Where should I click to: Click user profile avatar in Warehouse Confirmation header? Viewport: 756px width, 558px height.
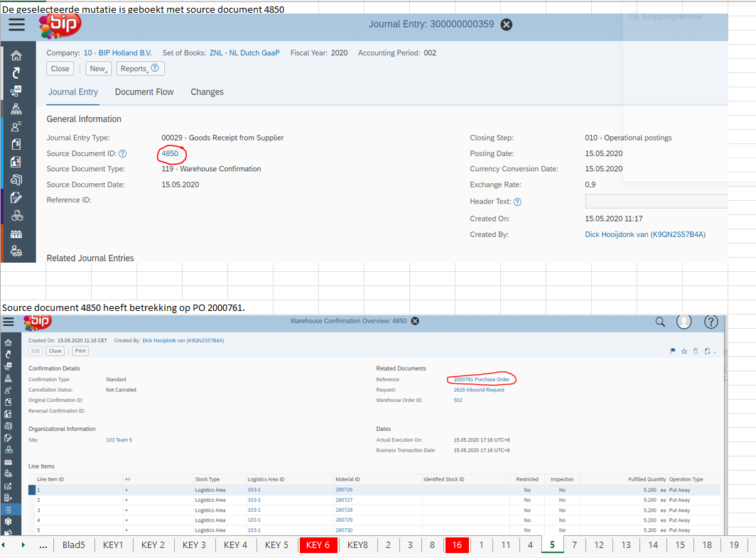click(x=684, y=322)
